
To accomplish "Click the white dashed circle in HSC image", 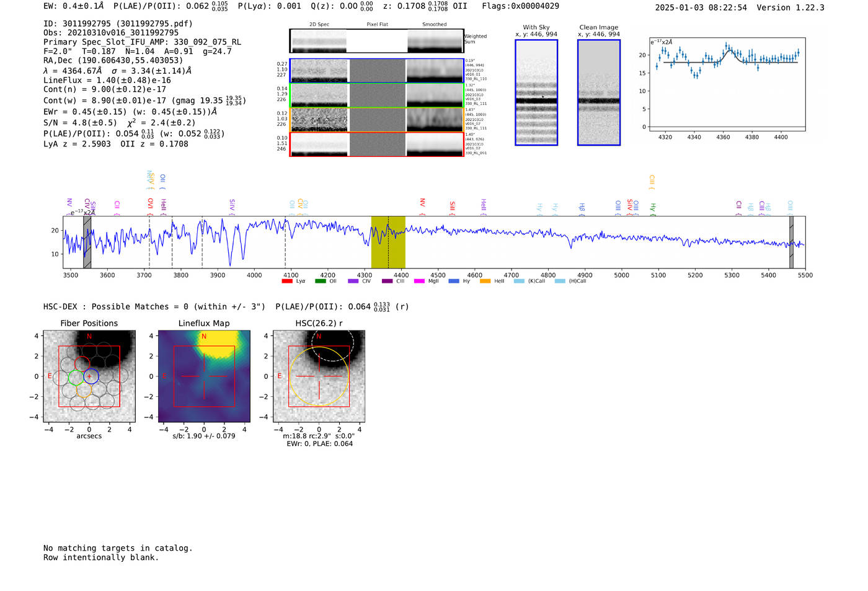I will [332, 342].
